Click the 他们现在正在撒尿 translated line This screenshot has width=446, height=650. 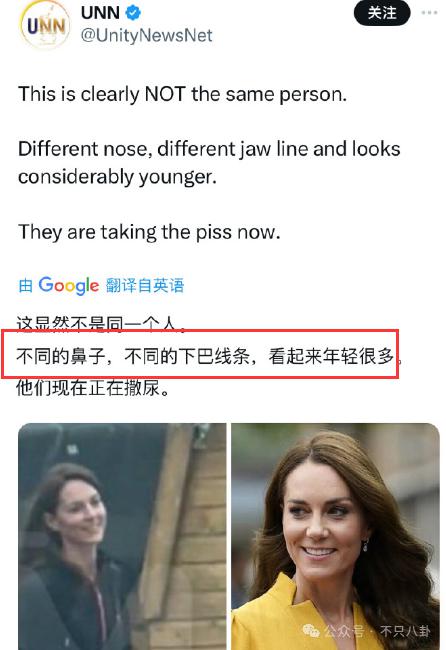point(92,388)
